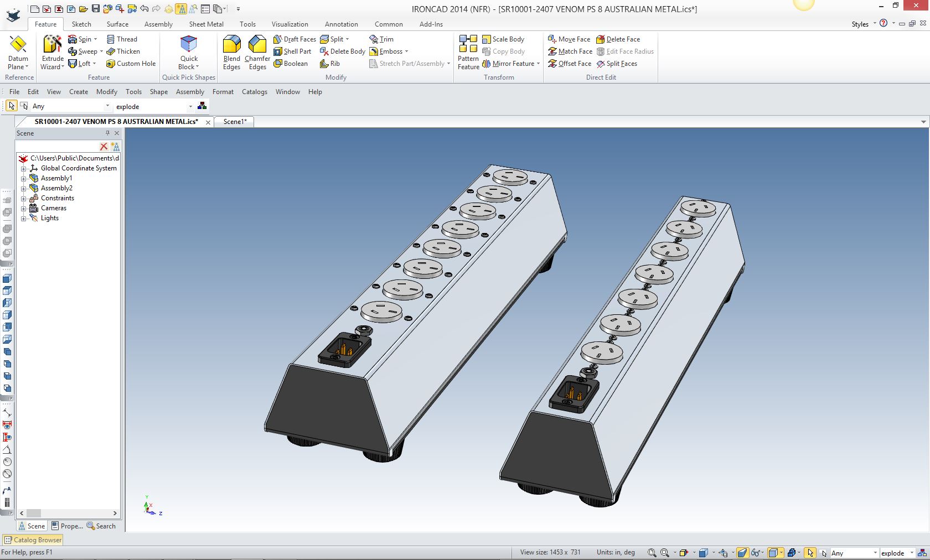Open the Extrude Wizard tool
The height and width of the screenshot is (560, 930).
pos(53,53)
